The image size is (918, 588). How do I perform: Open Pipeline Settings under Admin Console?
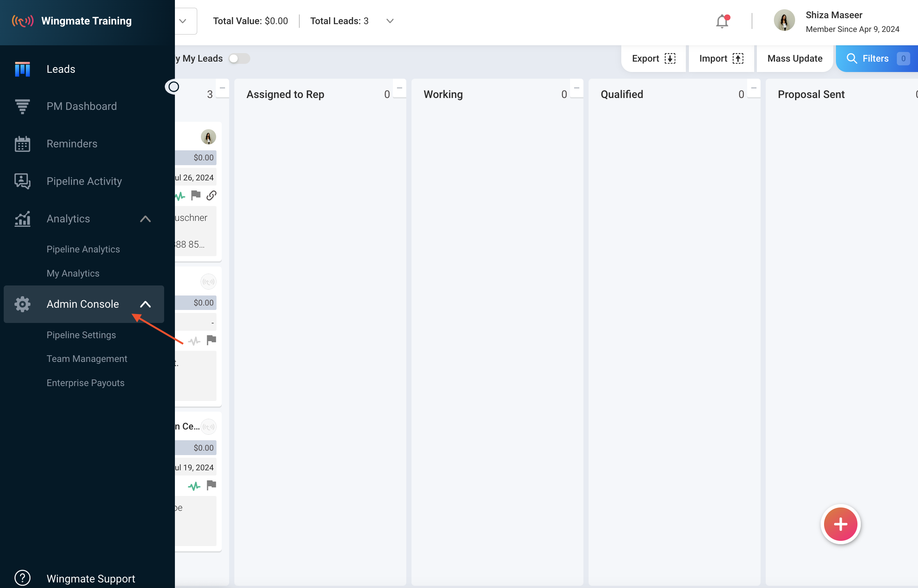coord(81,335)
